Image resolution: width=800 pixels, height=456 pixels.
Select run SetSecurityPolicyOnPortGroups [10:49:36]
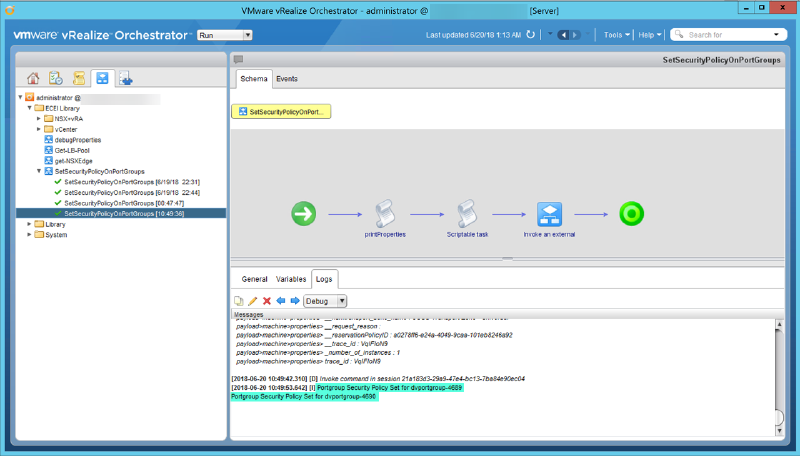coord(121,214)
